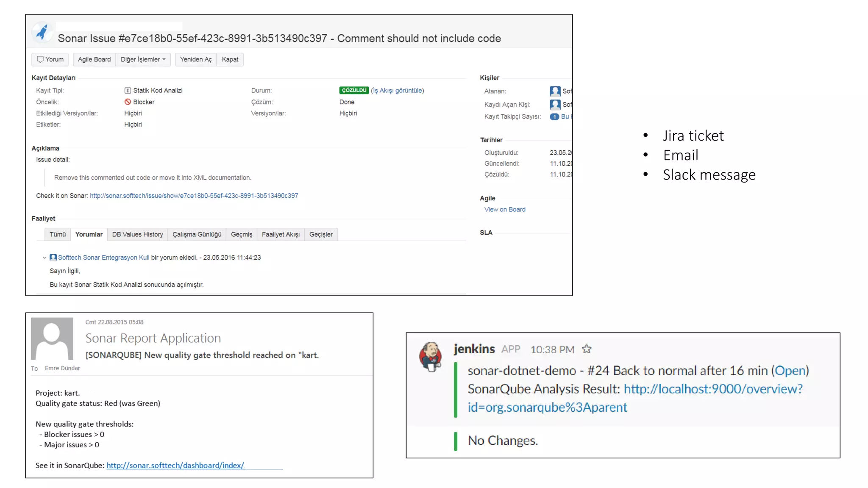Screen dimensions: 868x488
Task: Click the Yorum comment button
Action: pos(50,59)
